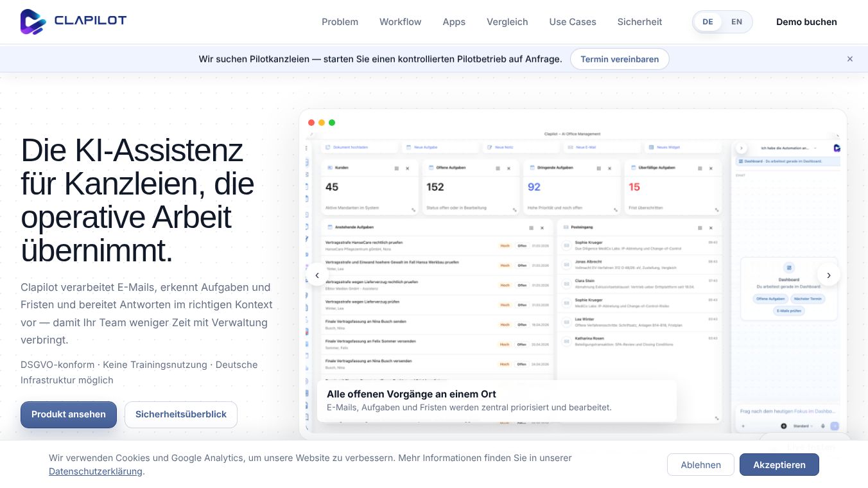Switch language to EN
This screenshot has width=868, height=488.
point(736,22)
